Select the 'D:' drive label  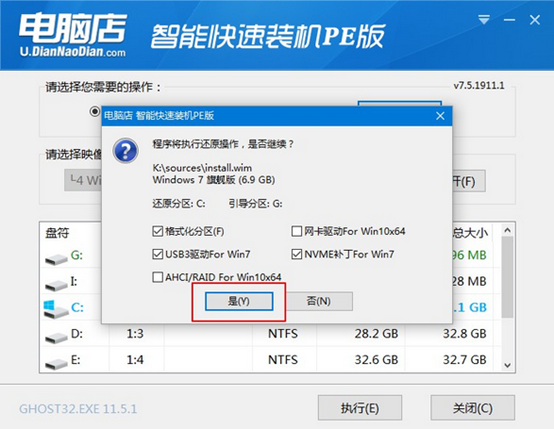click(x=77, y=333)
